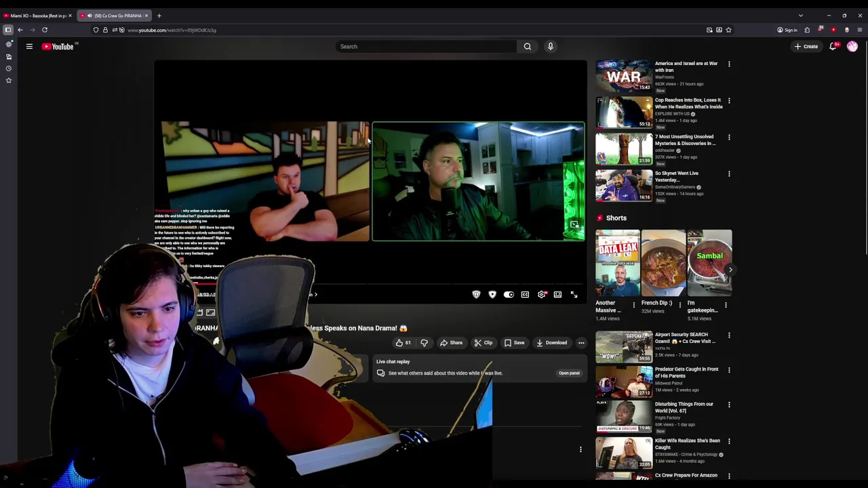868x488 pixels.
Task: Toggle closed captions CC button
Action: [525, 295]
